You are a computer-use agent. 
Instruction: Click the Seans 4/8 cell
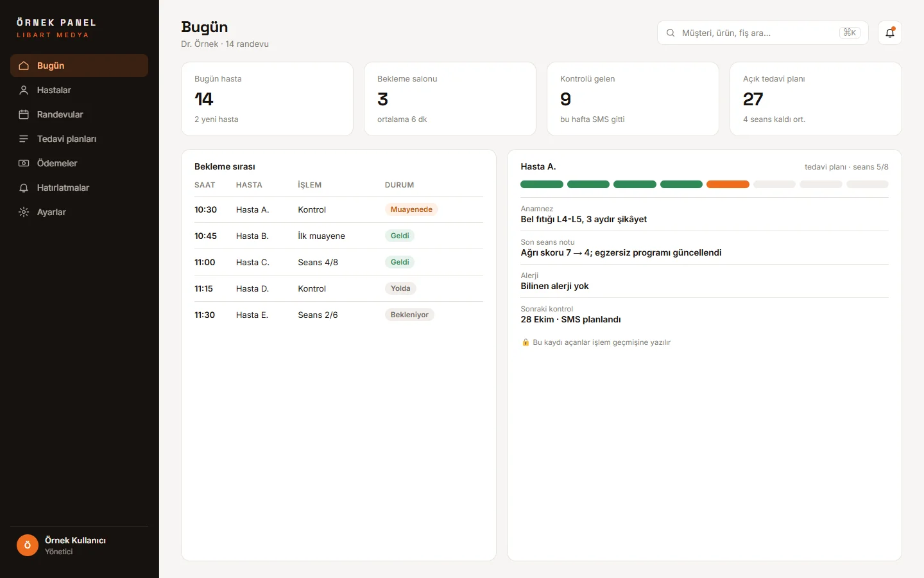click(318, 262)
